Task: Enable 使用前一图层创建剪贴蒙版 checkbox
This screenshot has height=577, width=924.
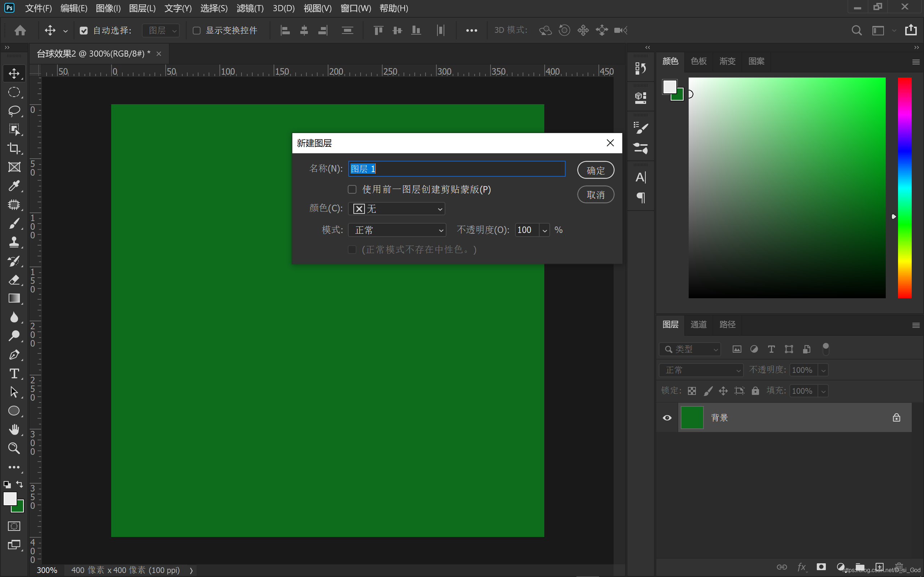Action: [x=352, y=189]
